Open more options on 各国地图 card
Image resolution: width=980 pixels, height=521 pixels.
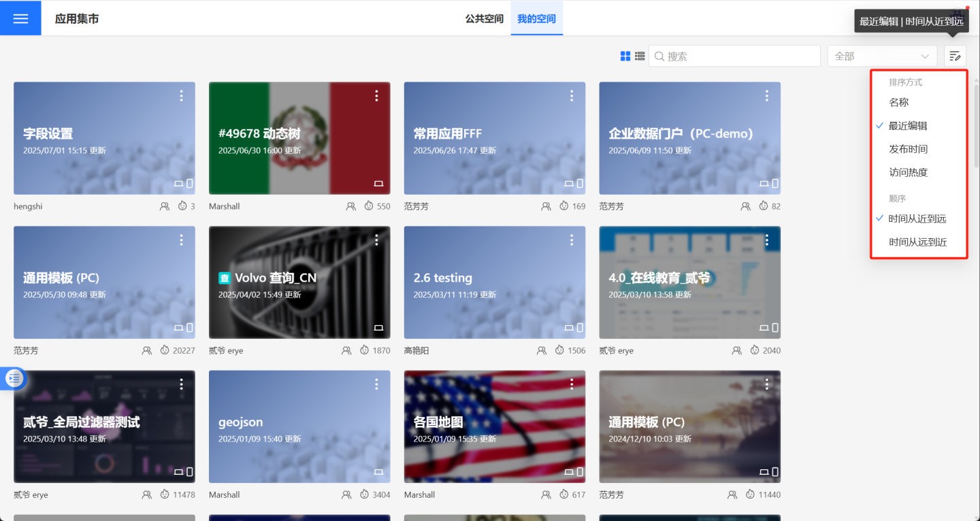pyautogui.click(x=572, y=384)
